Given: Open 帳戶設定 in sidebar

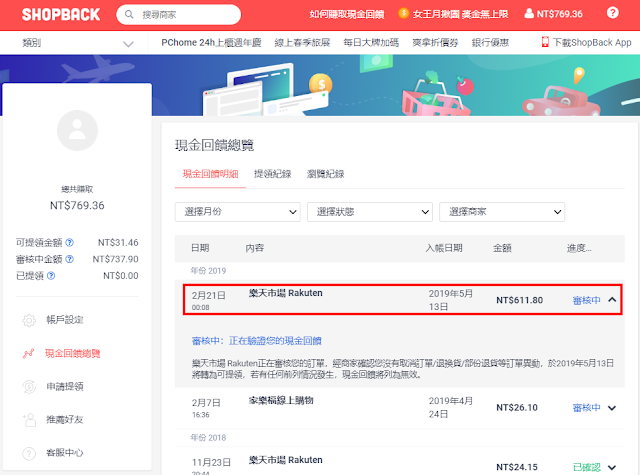Looking at the screenshot, I should (x=64, y=320).
